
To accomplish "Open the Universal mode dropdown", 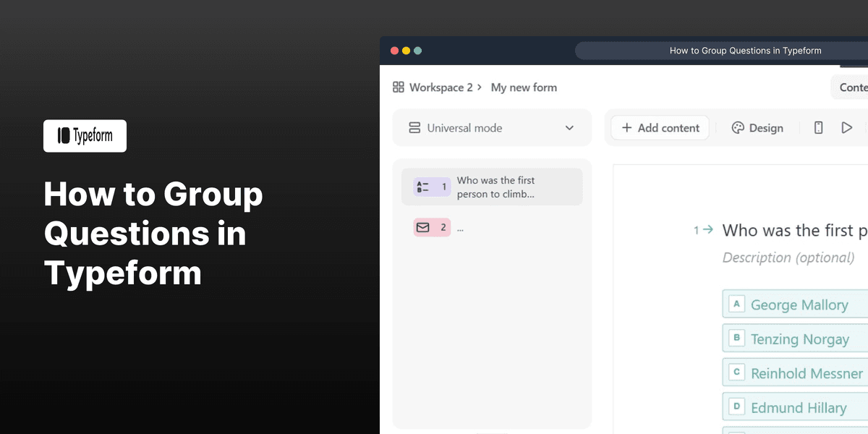I will click(492, 127).
